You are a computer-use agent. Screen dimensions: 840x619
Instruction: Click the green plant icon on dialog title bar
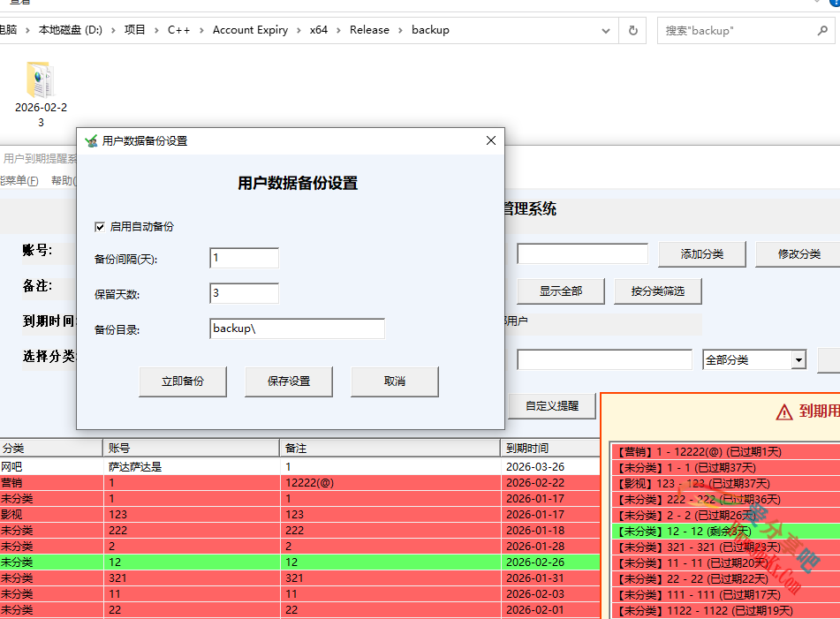(x=88, y=140)
